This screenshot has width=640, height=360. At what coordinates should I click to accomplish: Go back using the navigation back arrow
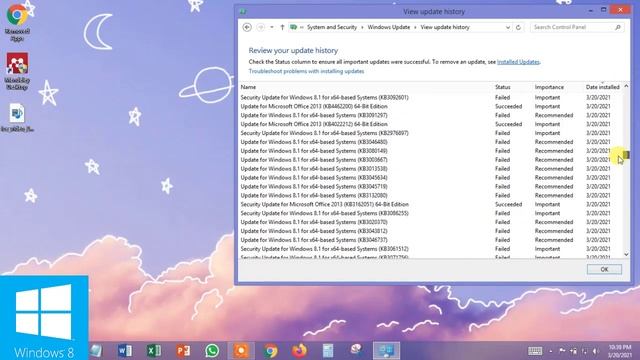click(247, 27)
